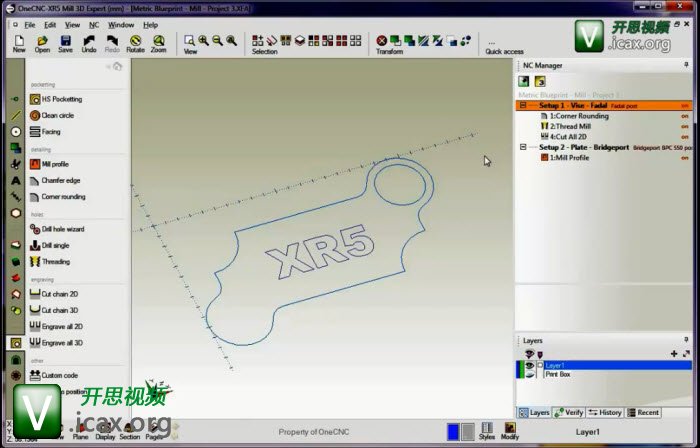
Task: Toggle 'on' for Setup 1 row
Action: click(684, 106)
